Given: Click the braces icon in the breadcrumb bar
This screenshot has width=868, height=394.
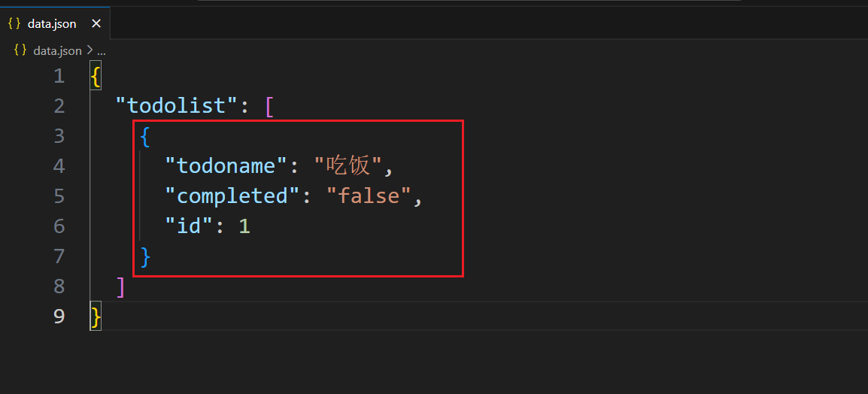Looking at the screenshot, I should pyautogui.click(x=20, y=50).
